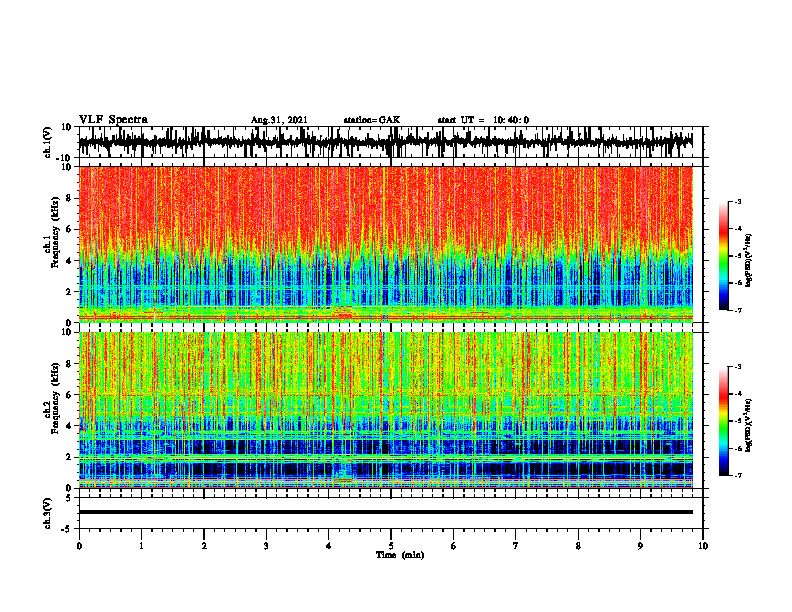Click the "ch.2 Frequency (kHz)" axis label
The image size is (792, 612).
(x=51, y=398)
